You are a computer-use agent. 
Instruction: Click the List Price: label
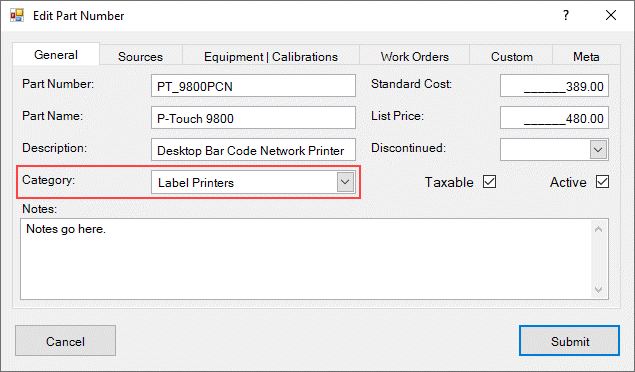click(x=398, y=116)
